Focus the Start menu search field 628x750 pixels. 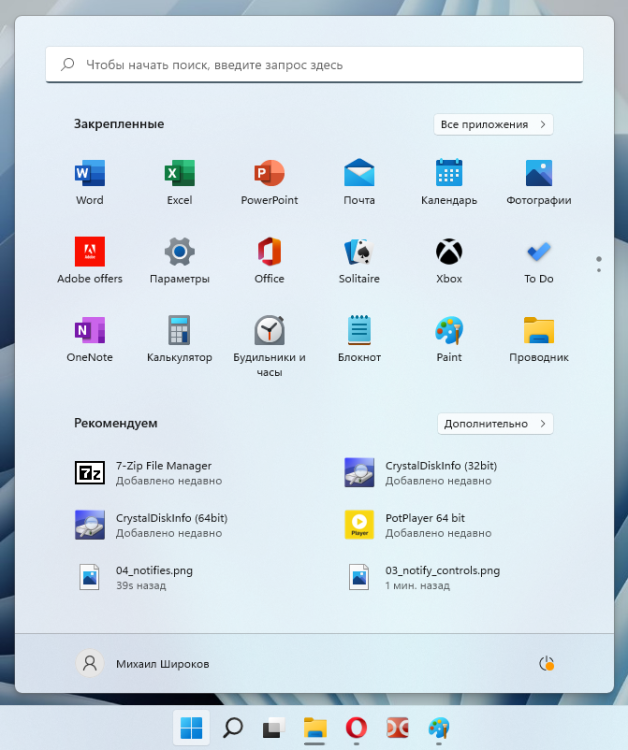pos(314,65)
